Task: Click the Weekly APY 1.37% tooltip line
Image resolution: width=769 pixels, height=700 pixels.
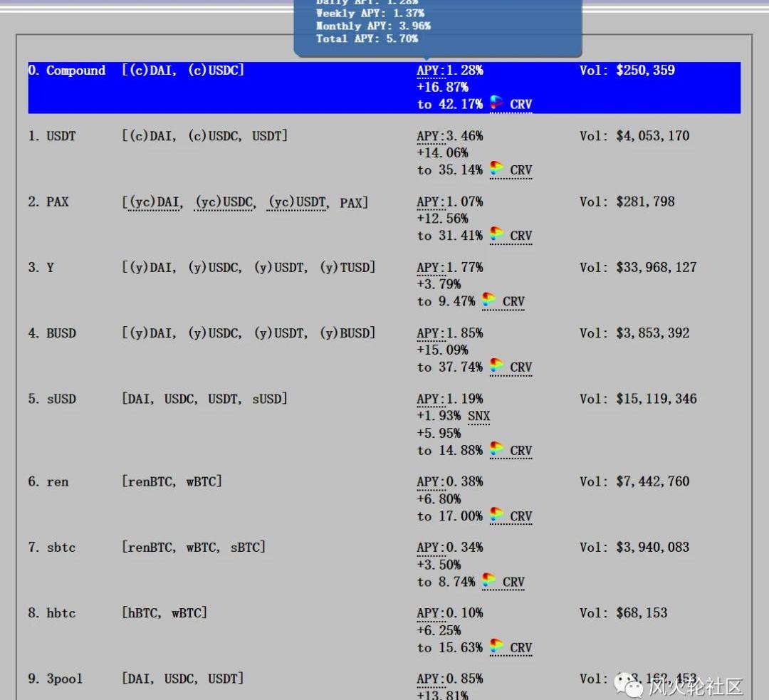Action: [x=370, y=14]
